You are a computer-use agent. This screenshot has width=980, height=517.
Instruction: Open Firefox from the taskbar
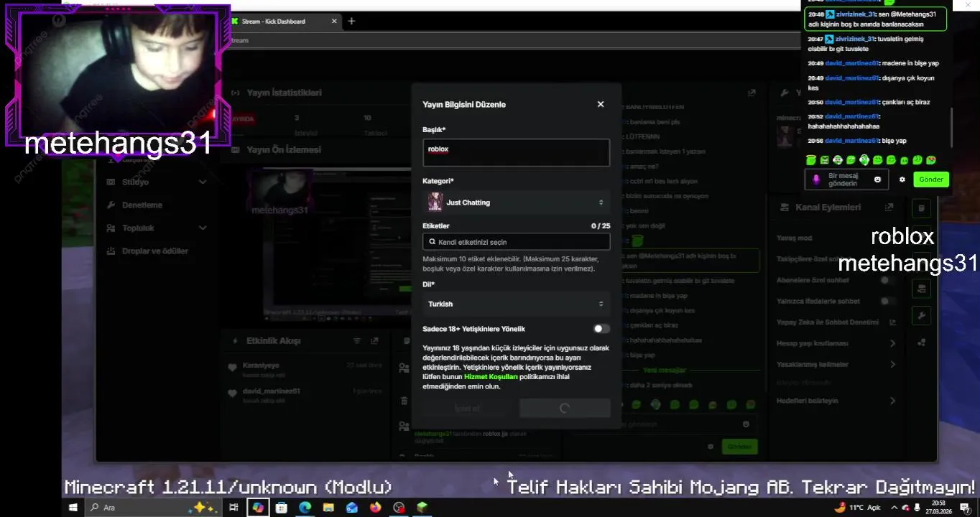376,508
